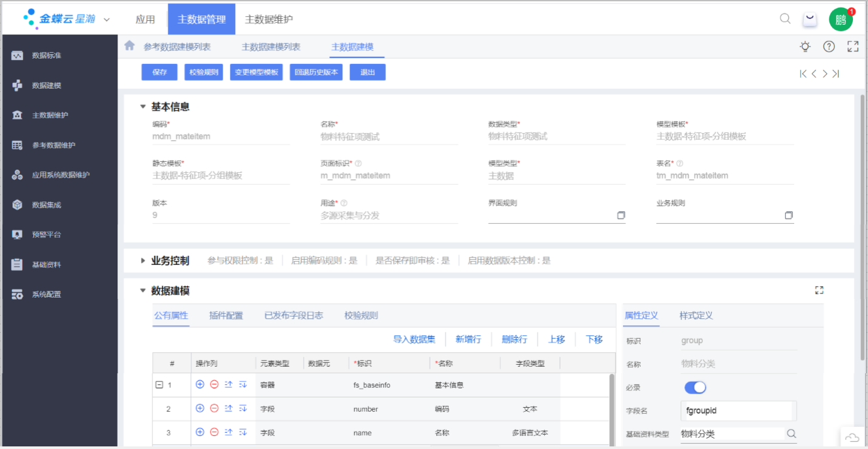Go to first record arrow
Image resolution: width=868 pixels, height=449 pixels.
[x=803, y=74]
